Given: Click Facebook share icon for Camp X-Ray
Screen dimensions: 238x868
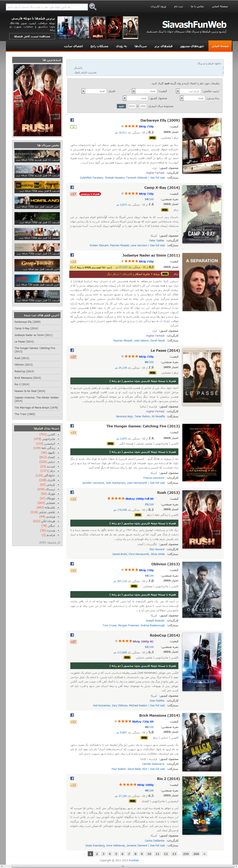Looking at the screenshot, I should coord(72,187).
